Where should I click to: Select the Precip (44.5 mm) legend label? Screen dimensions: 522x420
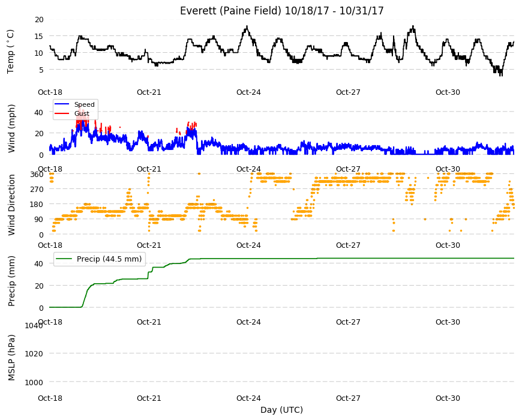click(x=109, y=259)
